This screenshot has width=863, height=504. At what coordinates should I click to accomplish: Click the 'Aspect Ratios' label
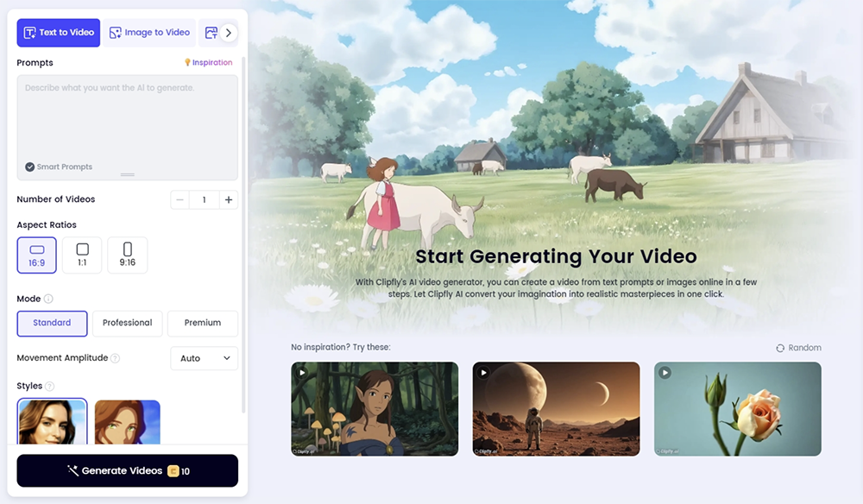click(x=47, y=225)
